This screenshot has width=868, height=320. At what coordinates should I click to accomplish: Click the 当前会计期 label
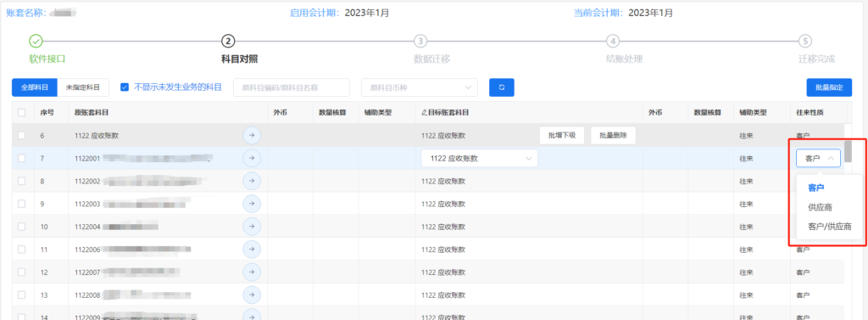tap(599, 12)
